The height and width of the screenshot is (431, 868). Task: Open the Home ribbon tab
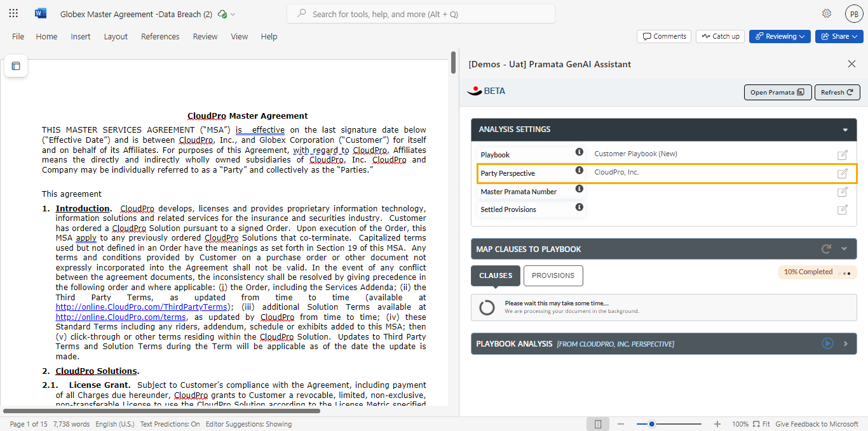coord(46,36)
